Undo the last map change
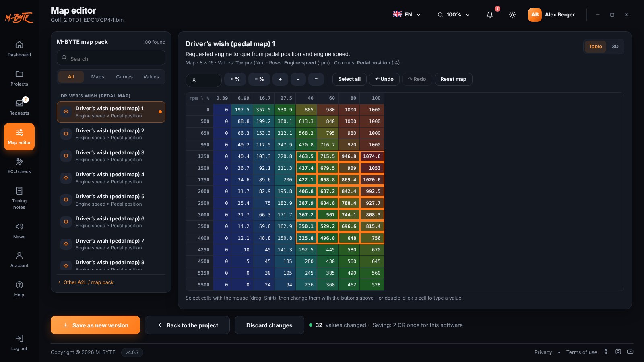Viewport: 644px width, 362px height. point(384,79)
